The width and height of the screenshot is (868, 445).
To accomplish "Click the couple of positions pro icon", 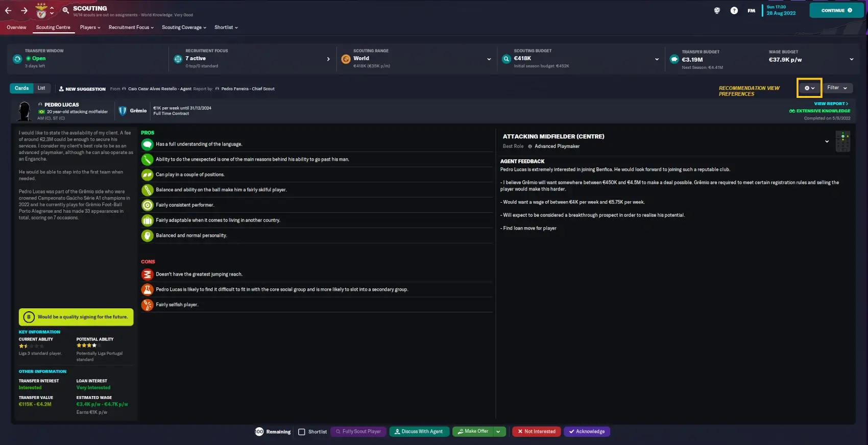I will click(147, 175).
